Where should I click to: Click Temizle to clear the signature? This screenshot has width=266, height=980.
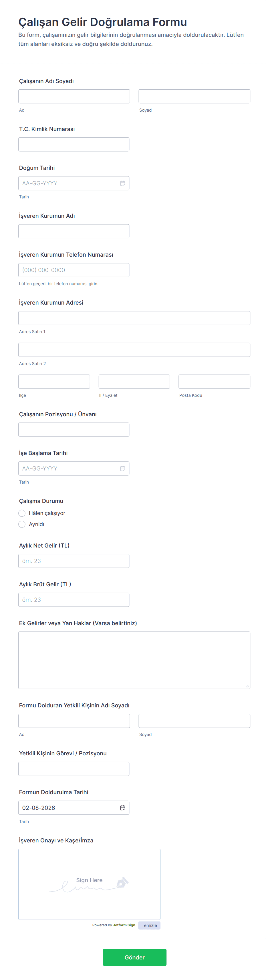pyautogui.click(x=149, y=925)
